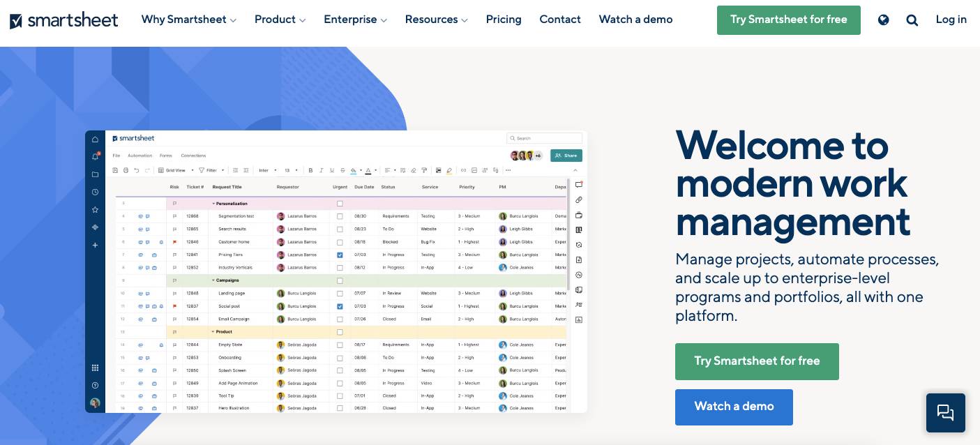This screenshot has width=980, height=445.
Task: Expand the Resources nav dropdown
Action: (437, 20)
